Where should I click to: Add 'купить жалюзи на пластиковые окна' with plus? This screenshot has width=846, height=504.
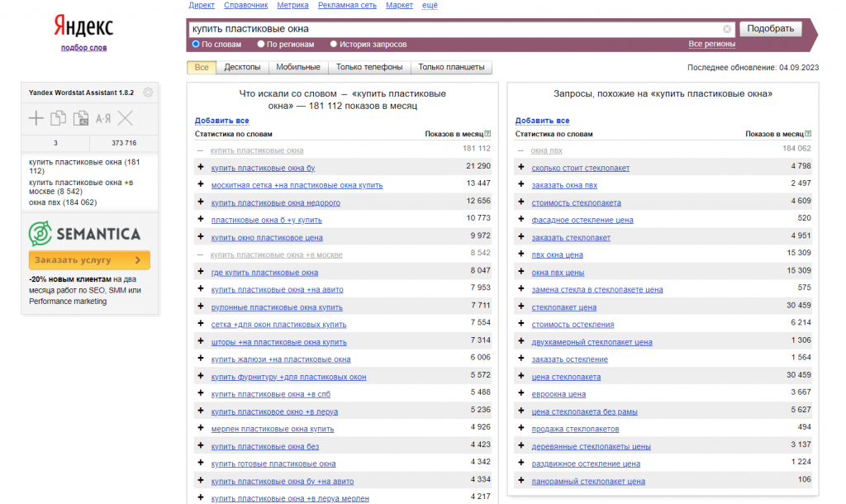tap(201, 359)
